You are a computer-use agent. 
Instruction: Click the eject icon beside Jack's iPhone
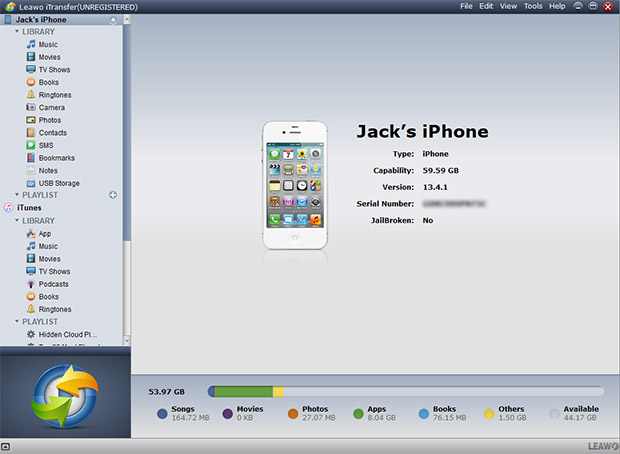point(112,20)
